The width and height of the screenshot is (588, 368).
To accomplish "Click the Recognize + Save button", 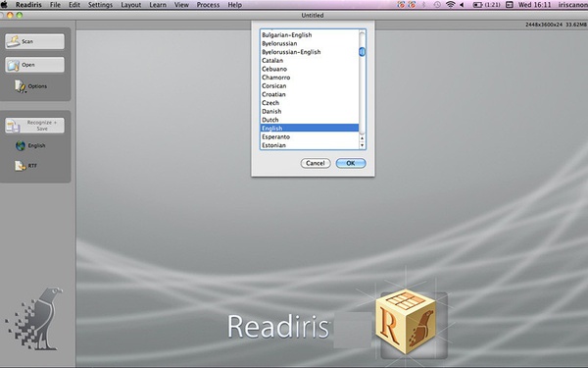I will pos(34,126).
